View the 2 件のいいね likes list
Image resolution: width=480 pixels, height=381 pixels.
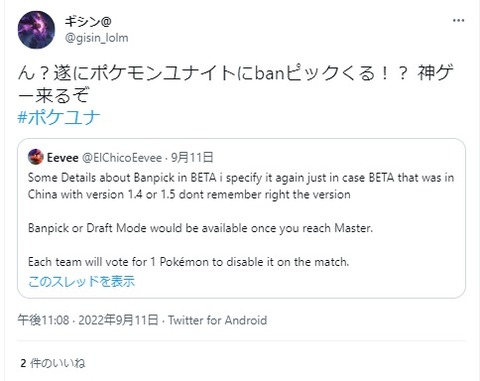pos(53,363)
